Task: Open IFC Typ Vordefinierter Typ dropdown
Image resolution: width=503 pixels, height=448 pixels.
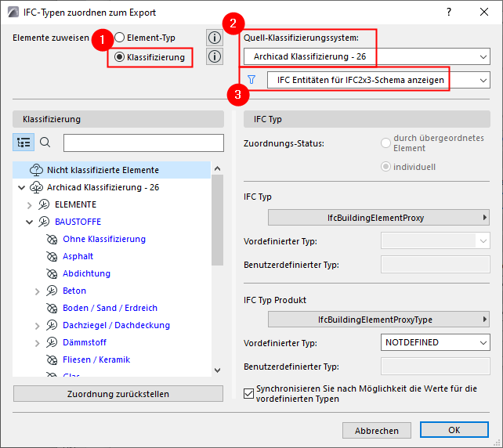Action: tap(436, 240)
